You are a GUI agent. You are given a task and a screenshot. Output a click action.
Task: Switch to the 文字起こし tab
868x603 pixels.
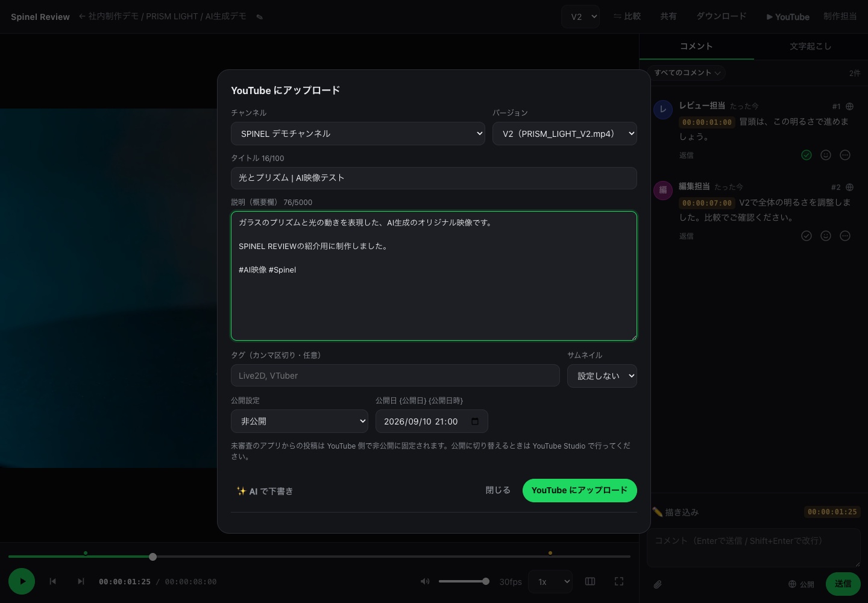tap(811, 46)
